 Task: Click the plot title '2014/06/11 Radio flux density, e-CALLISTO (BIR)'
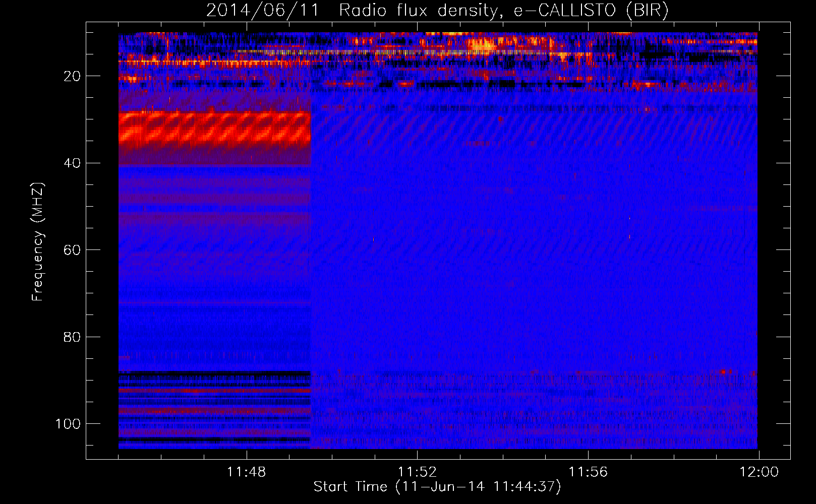coord(437,11)
